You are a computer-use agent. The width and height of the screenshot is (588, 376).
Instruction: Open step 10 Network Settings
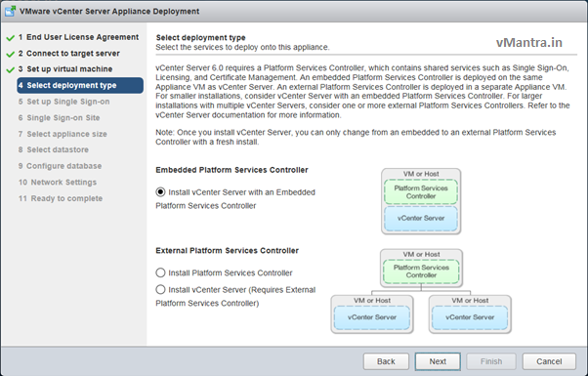[x=58, y=183]
